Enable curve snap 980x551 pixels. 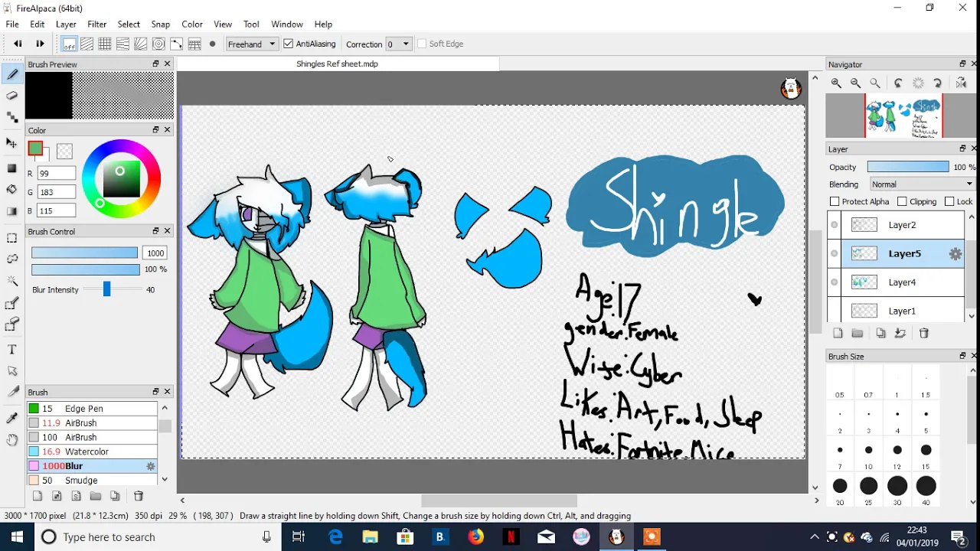click(177, 44)
